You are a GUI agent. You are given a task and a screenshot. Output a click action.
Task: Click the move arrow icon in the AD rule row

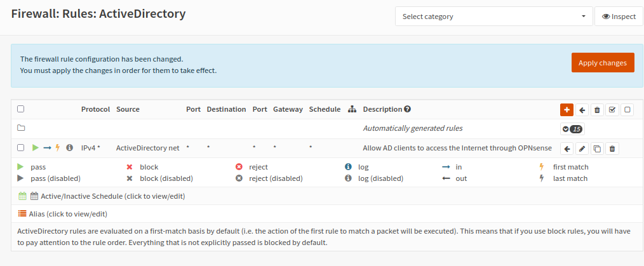coord(567,149)
